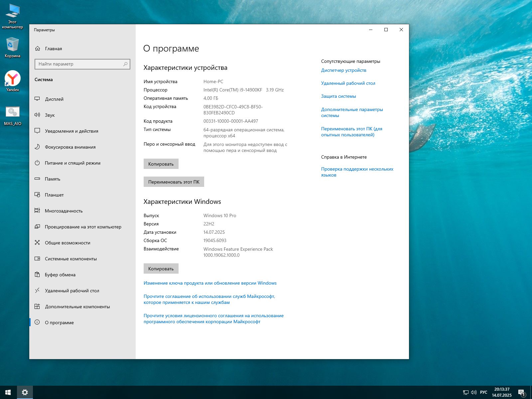Click the Уведомления и действия icon
Image resolution: width=532 pixels, height=399 pixels.
(x=37, y=131)
